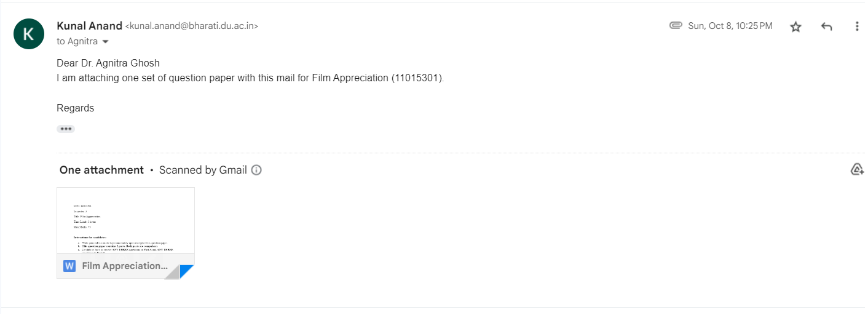This screenshot has width=868, height=314.
Task: Click the blue folded corner of the attachment card
Action: tap(186, 271)
